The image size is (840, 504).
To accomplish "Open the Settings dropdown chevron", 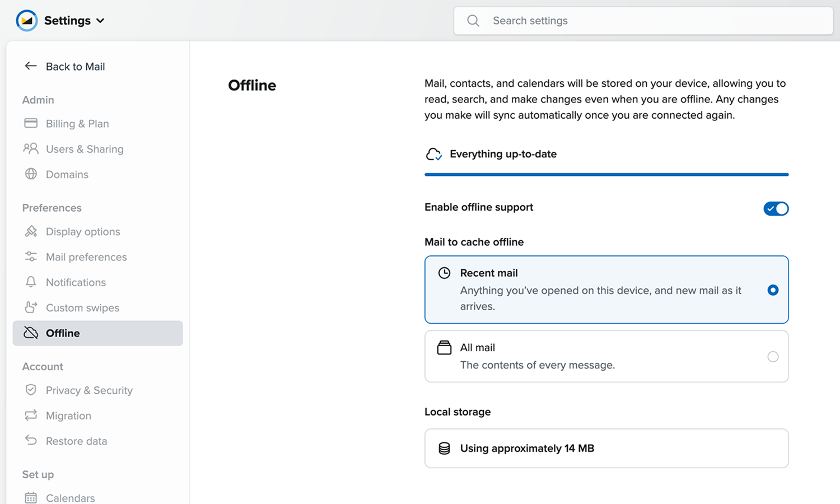I will (x=100, y=21).
